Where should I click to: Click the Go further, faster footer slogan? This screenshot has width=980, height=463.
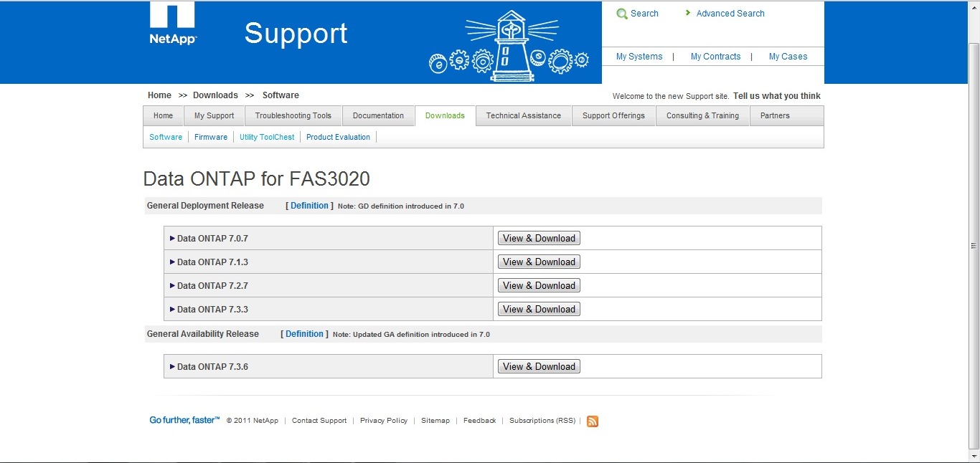point(184,421)
